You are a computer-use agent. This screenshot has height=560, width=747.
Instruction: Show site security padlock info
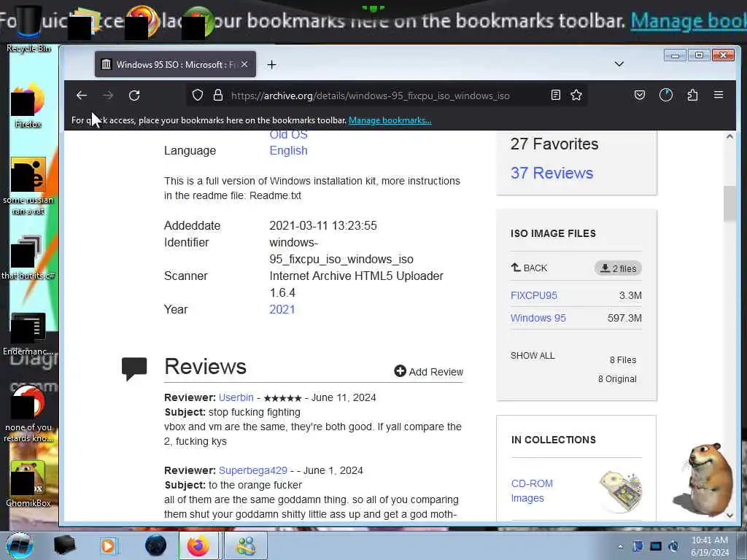218,96
